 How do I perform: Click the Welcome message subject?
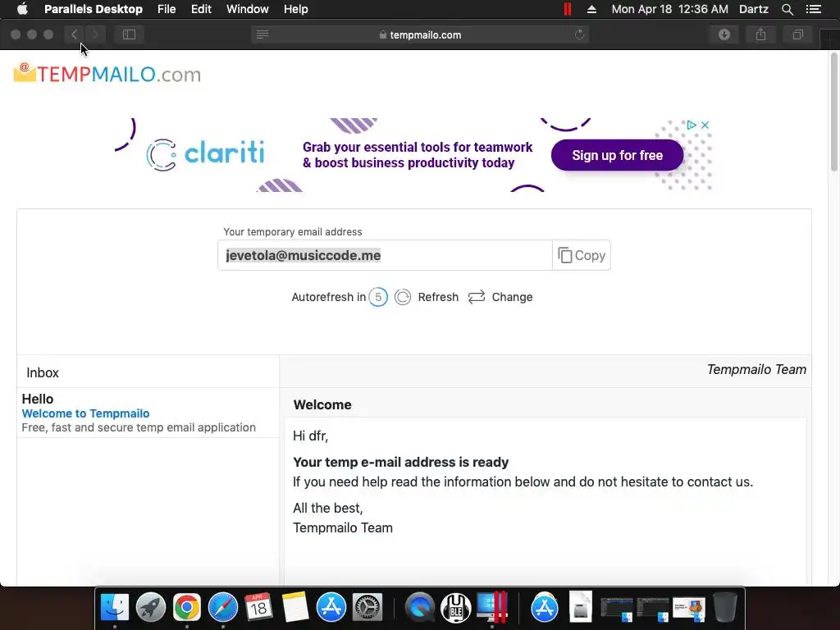[322, 405]
